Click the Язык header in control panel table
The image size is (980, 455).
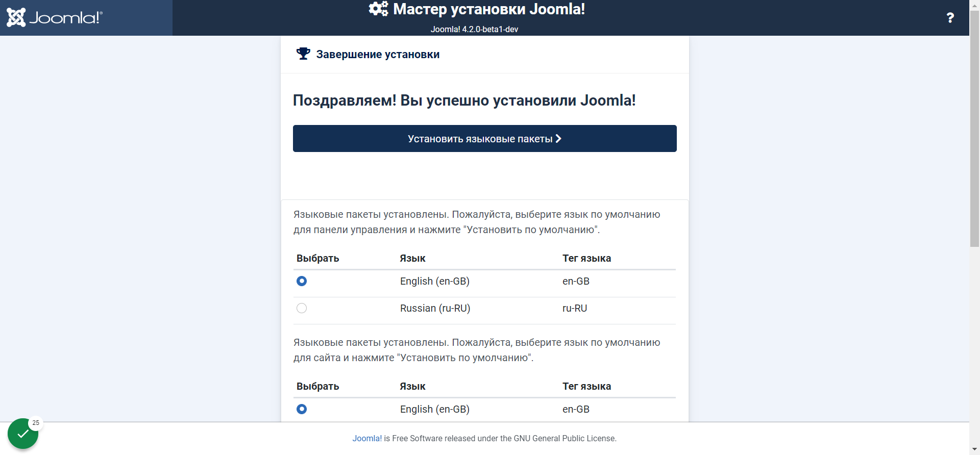(x=412, y=258)
